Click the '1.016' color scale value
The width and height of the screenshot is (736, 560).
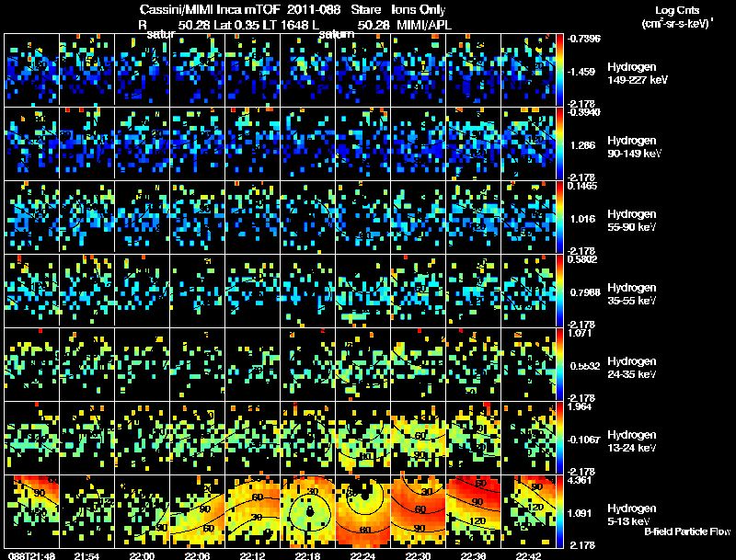point(582,219)
